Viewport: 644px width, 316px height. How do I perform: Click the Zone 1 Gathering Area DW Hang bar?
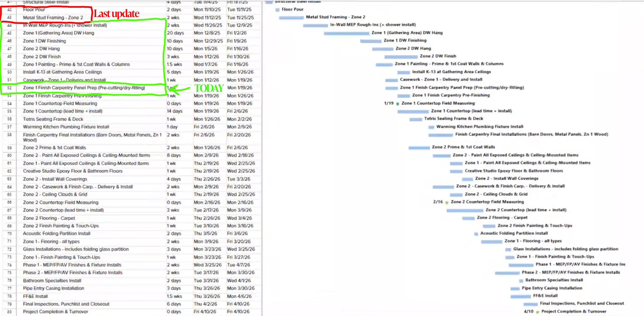tap(346, 33)
